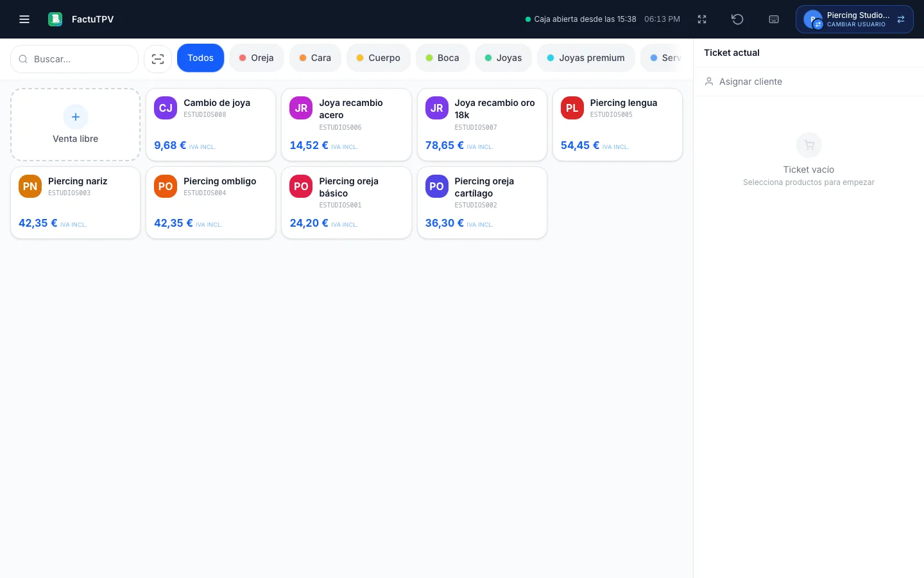Viewport: 924px width, 578px height.
Task: Click the 24,20 € price
Action: pyautogui.click(x=309, y=223)
